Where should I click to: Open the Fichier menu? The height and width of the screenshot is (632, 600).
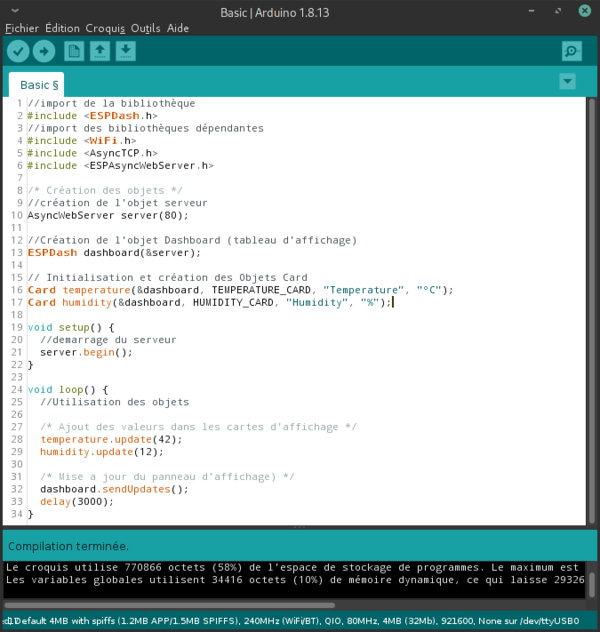[22, 28]
